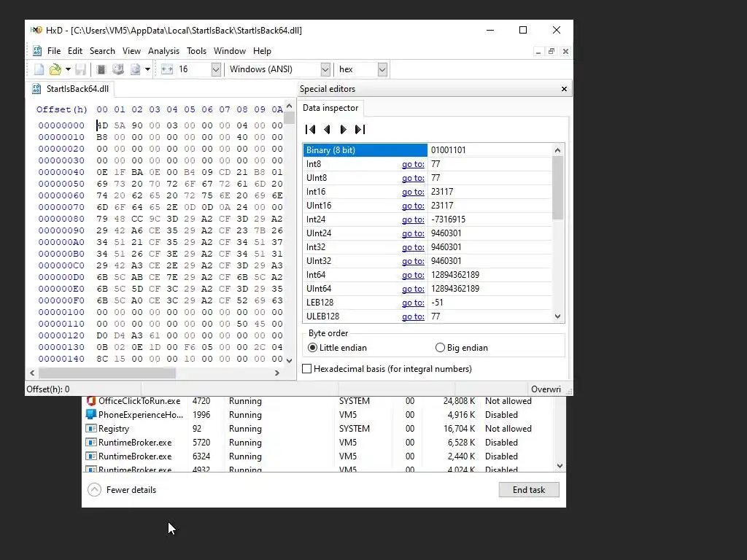Click the Open disk image icon
Screen dimensions: 747x560
pyautogui.click(x=135, y=69)
